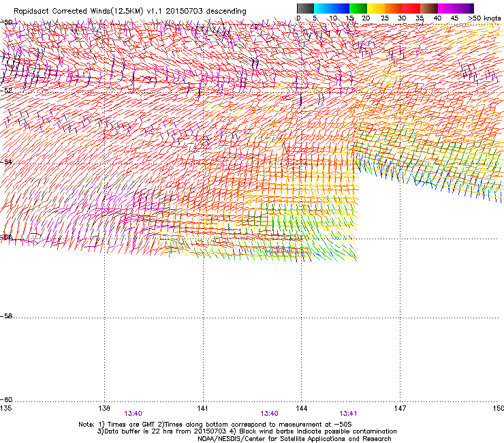
Task: Click the '13:40' time label between 141 and 144
Action: click(269, 414)
